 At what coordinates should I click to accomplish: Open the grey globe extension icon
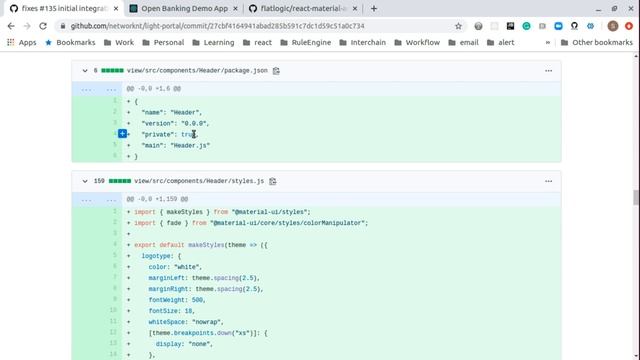478,26
